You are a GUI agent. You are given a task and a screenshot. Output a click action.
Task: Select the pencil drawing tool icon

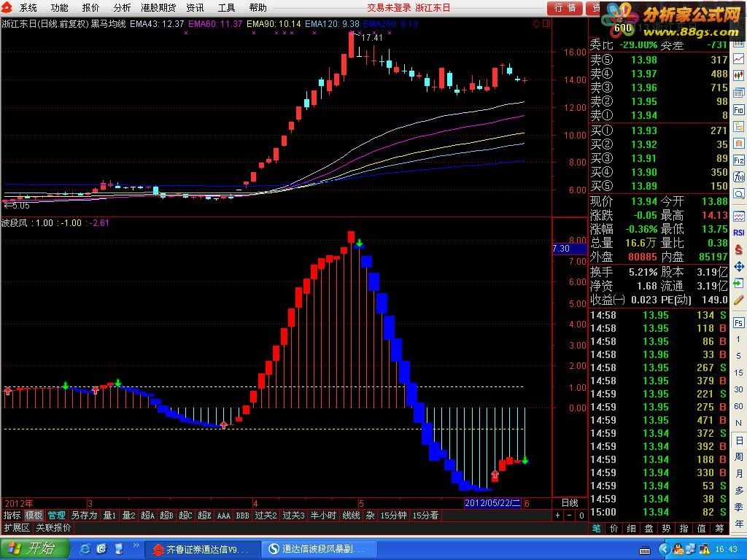pos(738,300)
